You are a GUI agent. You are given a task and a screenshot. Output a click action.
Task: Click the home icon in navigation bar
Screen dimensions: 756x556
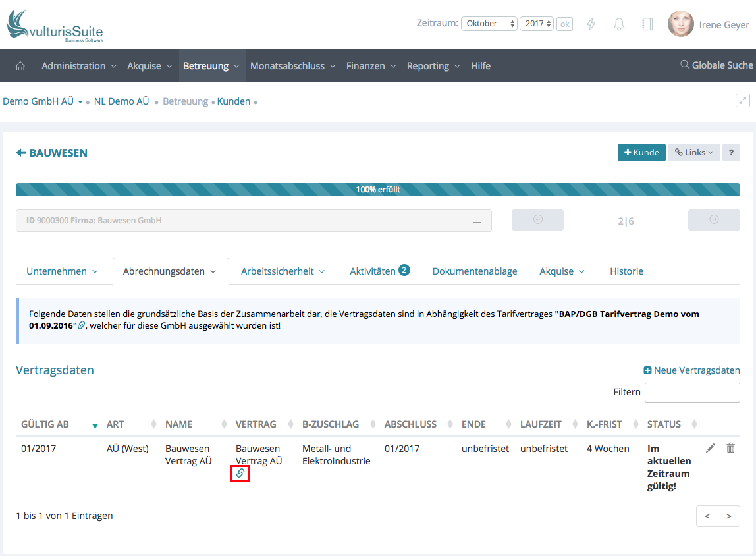20,66
